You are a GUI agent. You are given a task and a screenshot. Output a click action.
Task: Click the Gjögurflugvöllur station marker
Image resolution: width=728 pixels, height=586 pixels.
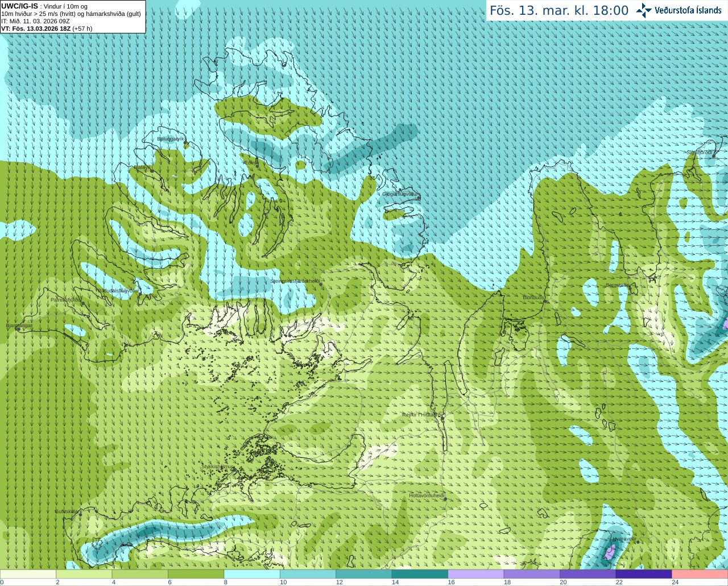tap(419, 197)
